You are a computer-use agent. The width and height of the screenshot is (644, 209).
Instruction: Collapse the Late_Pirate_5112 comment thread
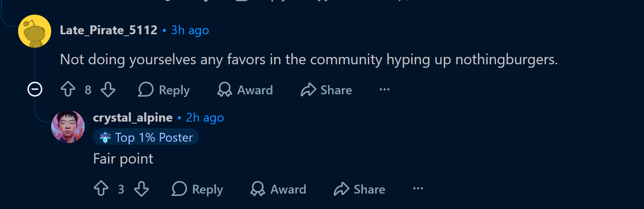[x=35, y=89]
